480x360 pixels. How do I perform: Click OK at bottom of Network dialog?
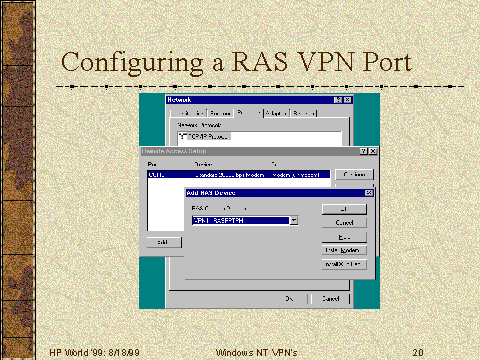[289, 299]
